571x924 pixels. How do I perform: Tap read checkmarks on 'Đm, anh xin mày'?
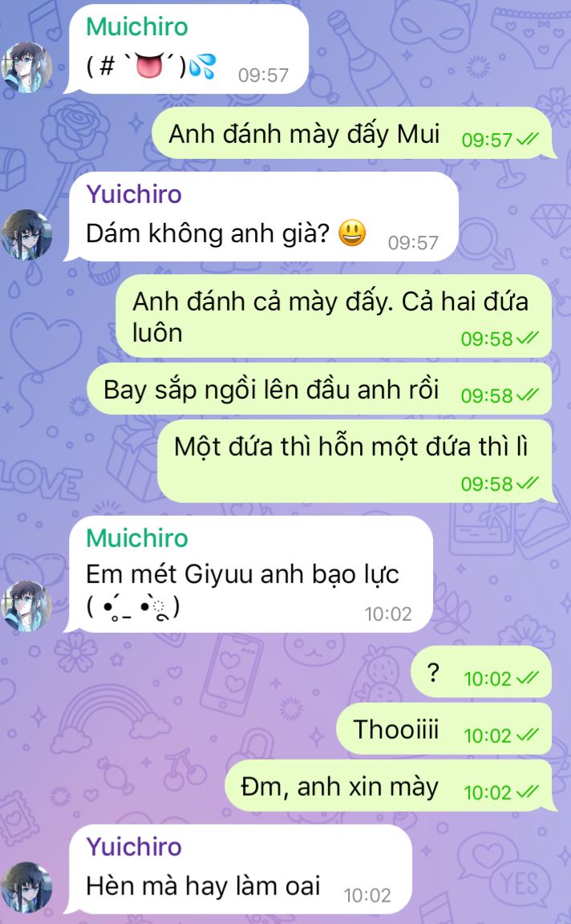click(x=527, y=792)
